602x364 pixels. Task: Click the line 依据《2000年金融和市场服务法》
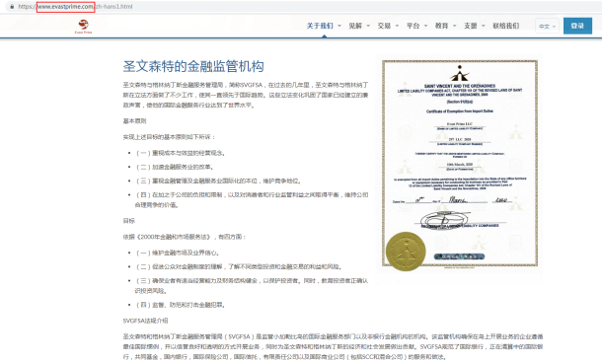click(x=185, y=237)
